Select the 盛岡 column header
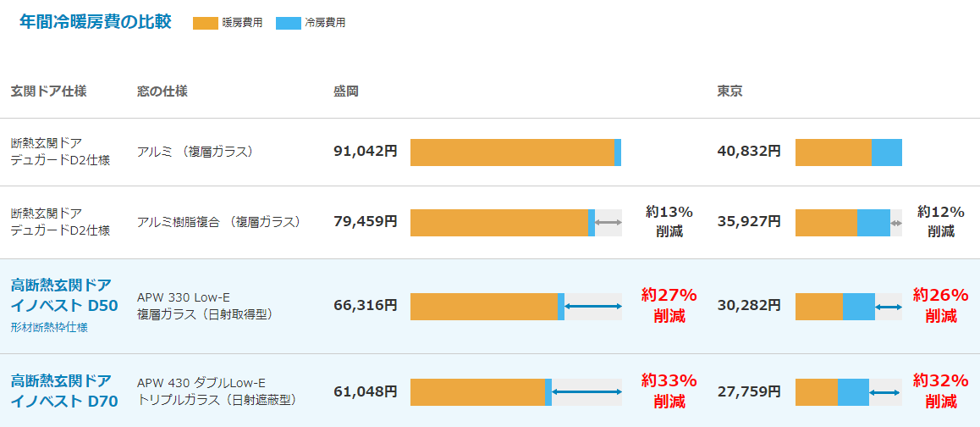 point(345,91)
